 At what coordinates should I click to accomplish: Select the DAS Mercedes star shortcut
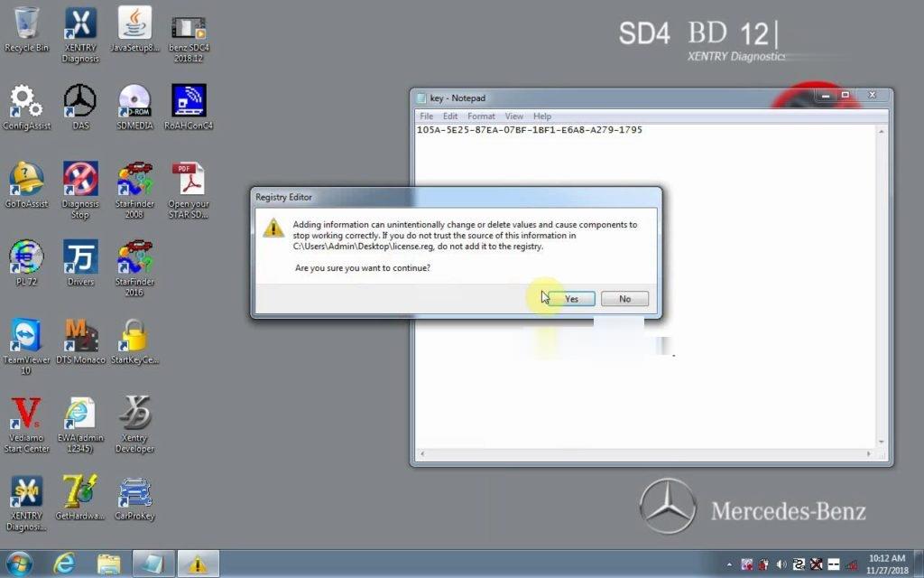(80, 107)
